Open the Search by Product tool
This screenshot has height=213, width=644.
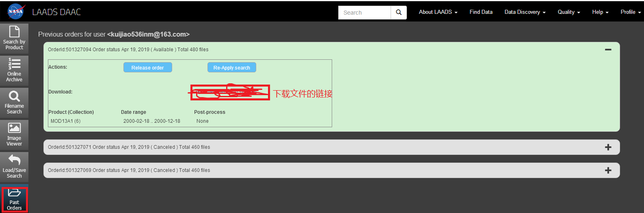[14, 38]
